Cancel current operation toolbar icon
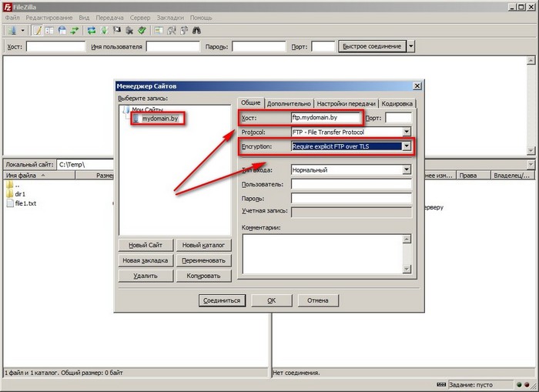This screenshot has width=539, height=392. (x=117, y=31)
